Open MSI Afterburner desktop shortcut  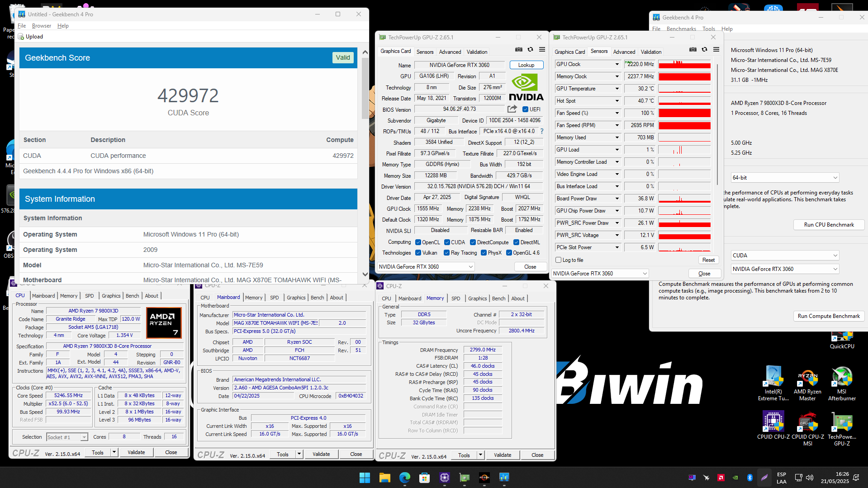tap(842, 384)
